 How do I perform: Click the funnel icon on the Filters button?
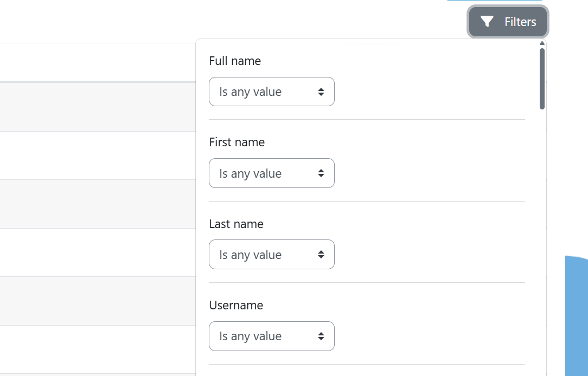(x=487, y=22)
